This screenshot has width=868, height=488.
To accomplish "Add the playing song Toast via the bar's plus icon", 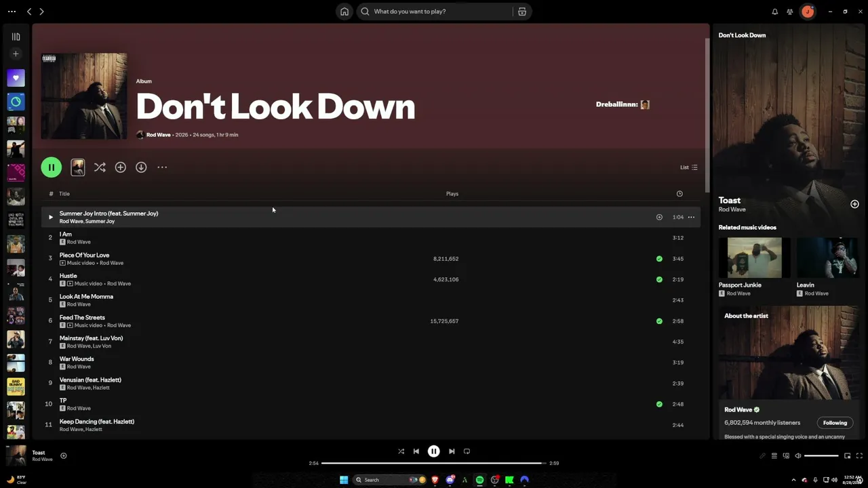I will (64, 455).
